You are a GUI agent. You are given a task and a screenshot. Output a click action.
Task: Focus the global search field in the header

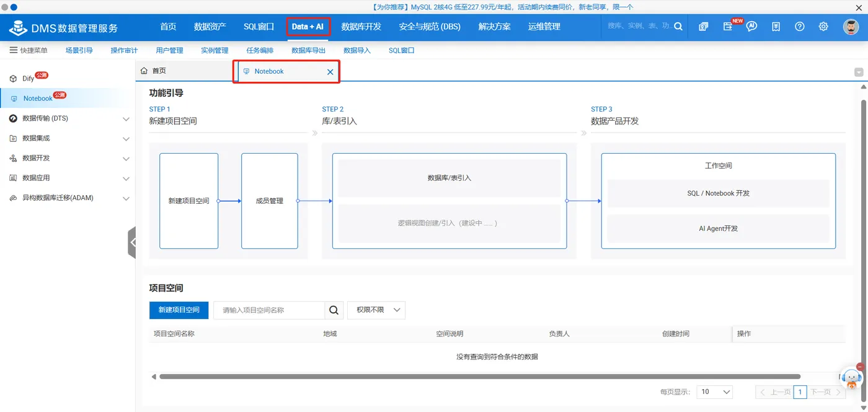(639, 27)
